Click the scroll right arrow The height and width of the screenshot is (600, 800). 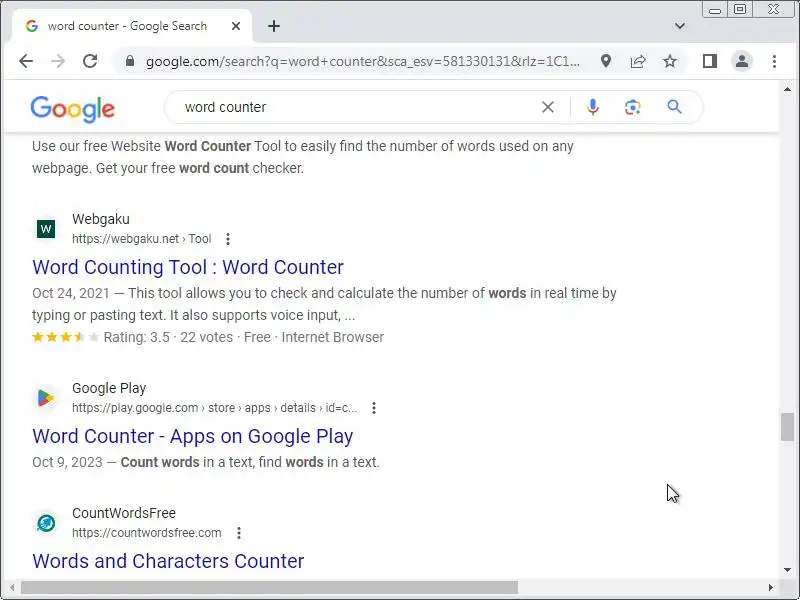pos(771,587)
